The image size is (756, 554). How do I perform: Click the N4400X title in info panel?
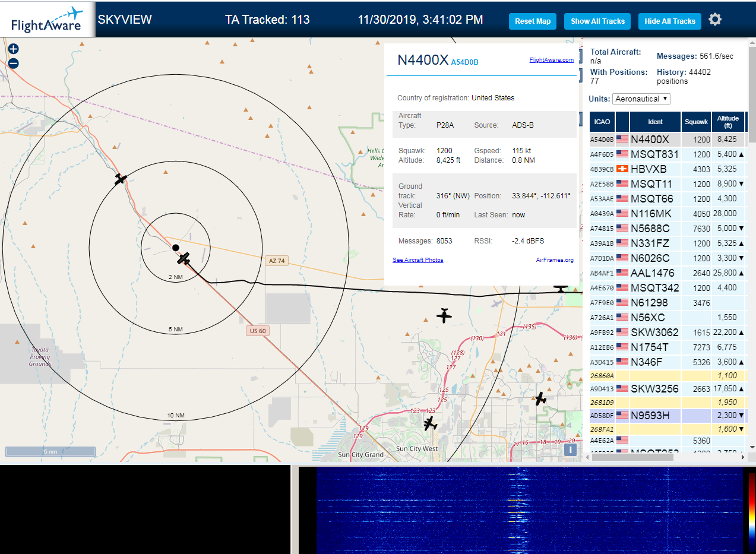[422, 60]
